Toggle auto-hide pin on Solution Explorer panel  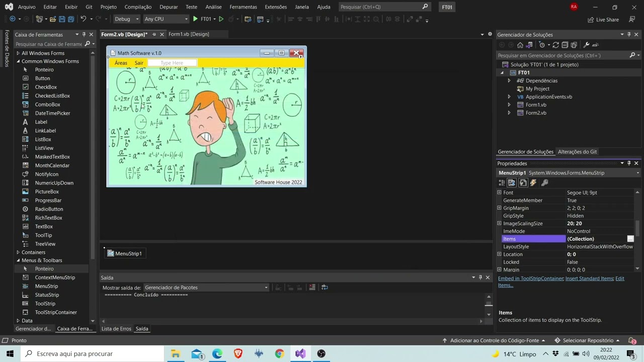pos(629,35)
